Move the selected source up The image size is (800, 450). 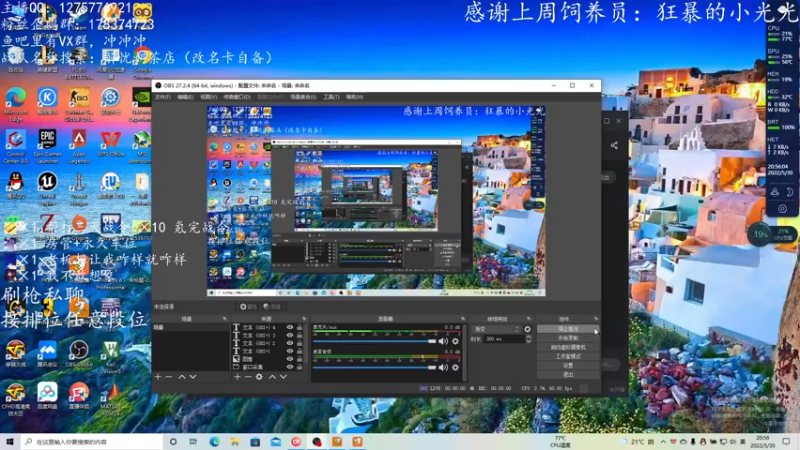click(272, 377)
